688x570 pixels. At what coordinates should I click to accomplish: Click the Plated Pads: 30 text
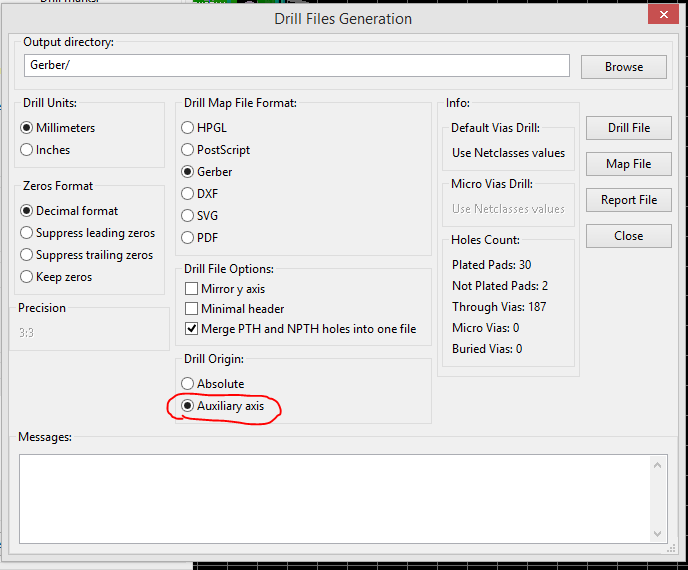[491, 265]
